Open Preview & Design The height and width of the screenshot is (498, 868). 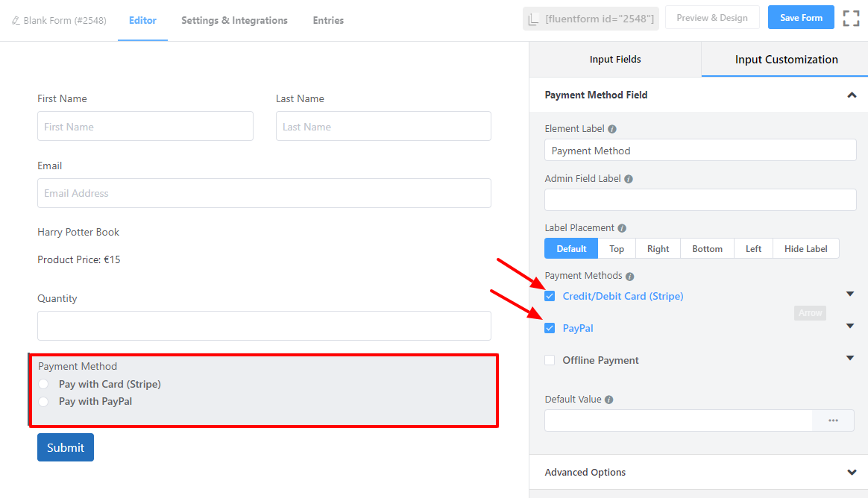pos(712,16)
